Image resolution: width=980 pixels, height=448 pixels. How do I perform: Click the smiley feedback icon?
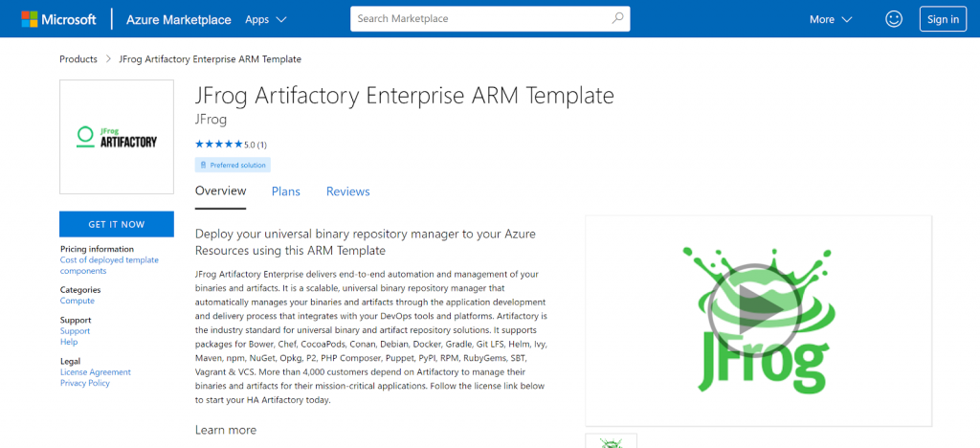point(894,19)
